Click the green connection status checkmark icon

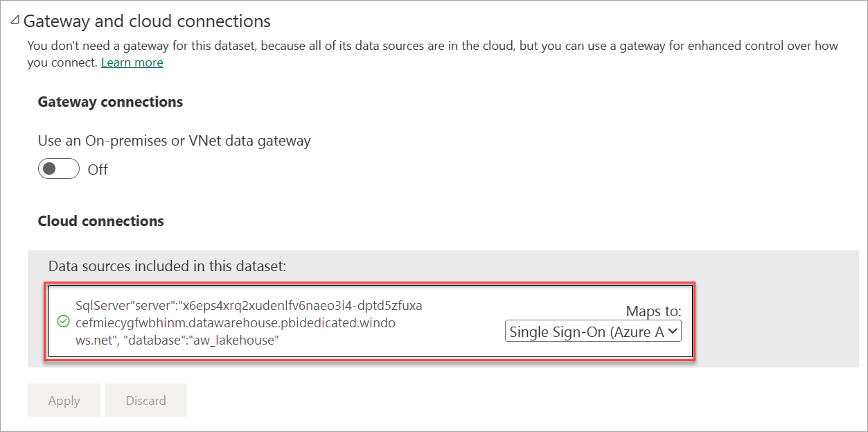[63, 321]
